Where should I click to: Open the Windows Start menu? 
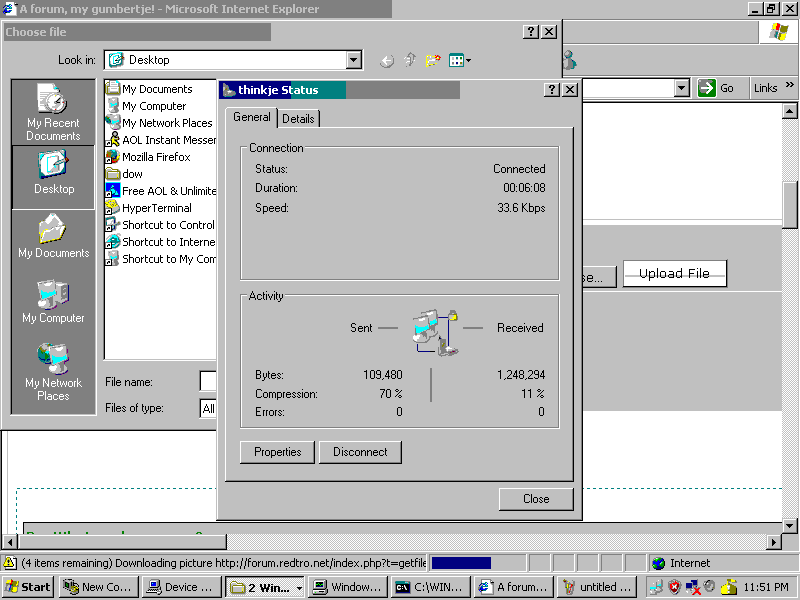click(x=28, y=587)
